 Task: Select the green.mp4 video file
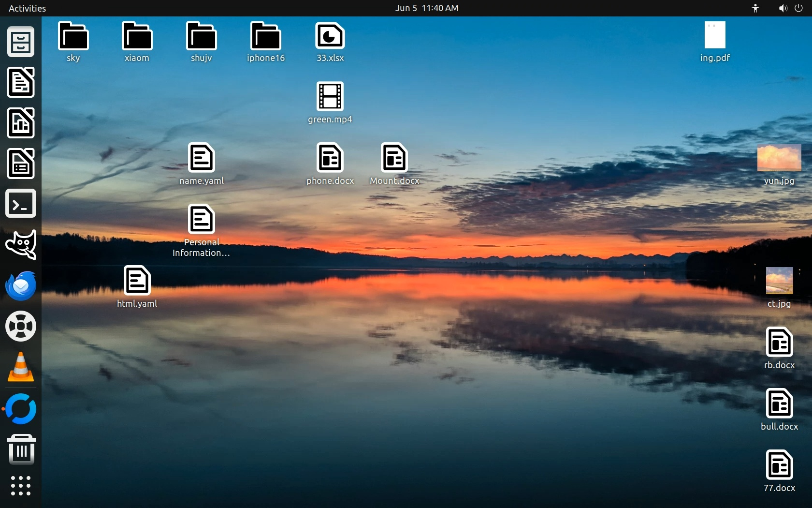tap(330, 97)
